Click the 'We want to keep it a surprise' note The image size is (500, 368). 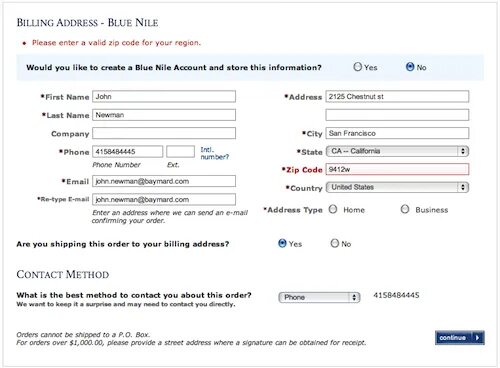coord(126,304)
